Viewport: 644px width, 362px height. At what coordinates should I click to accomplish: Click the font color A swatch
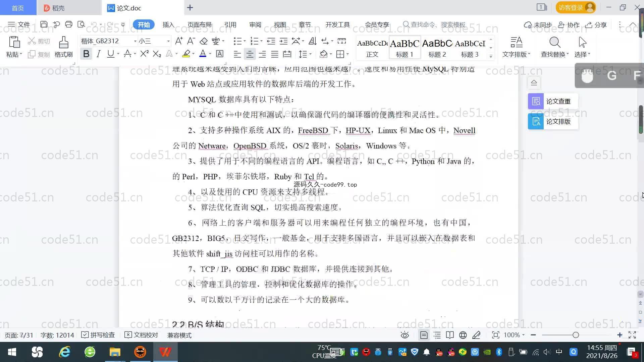click(x=203, y=54)
